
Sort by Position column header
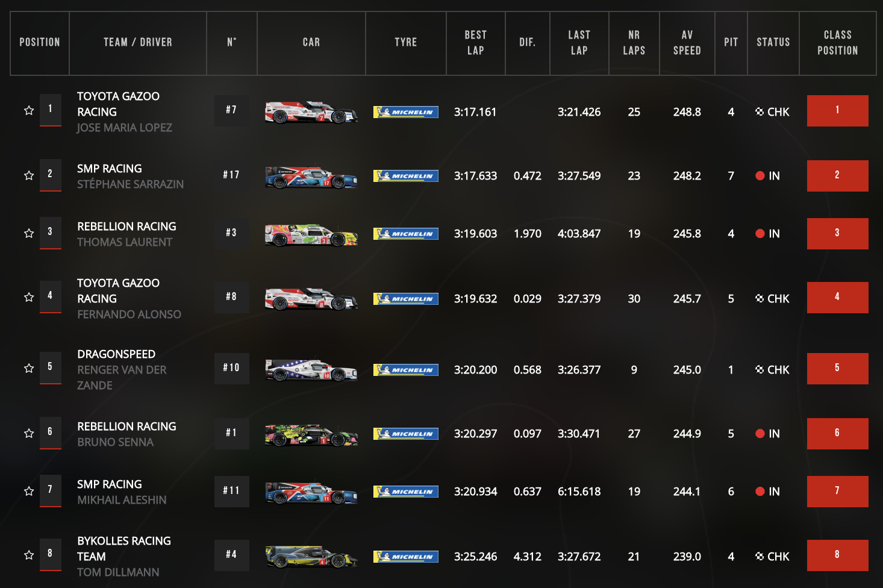coord(40,43)
